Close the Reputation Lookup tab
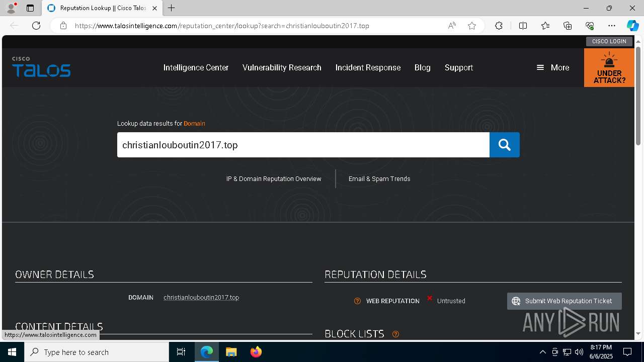This screenshot has width=644, height=362. [x=154, y=8]
